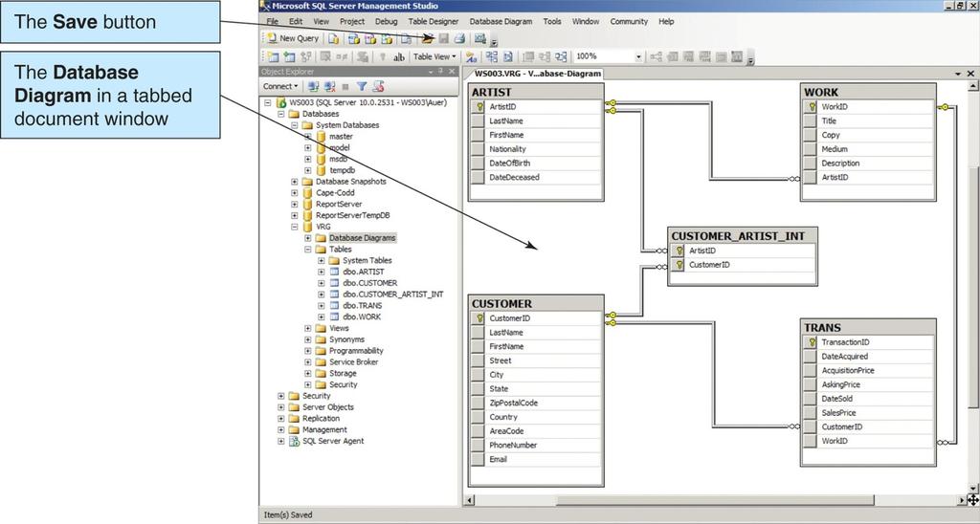Click the Relationships icon right of zoom box
This screenshot has width=980, height=524.
pos(656,56)
